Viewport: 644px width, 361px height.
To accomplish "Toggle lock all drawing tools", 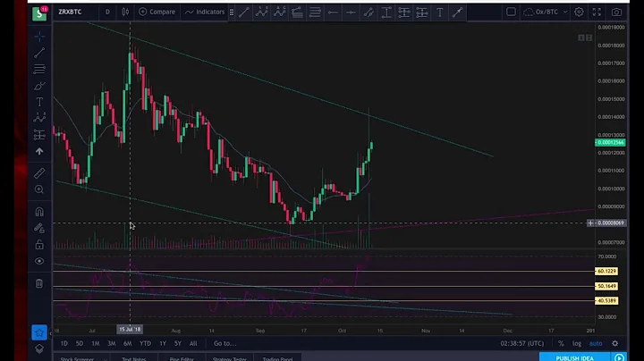I will pyautogui.click(x=39, y=245).
